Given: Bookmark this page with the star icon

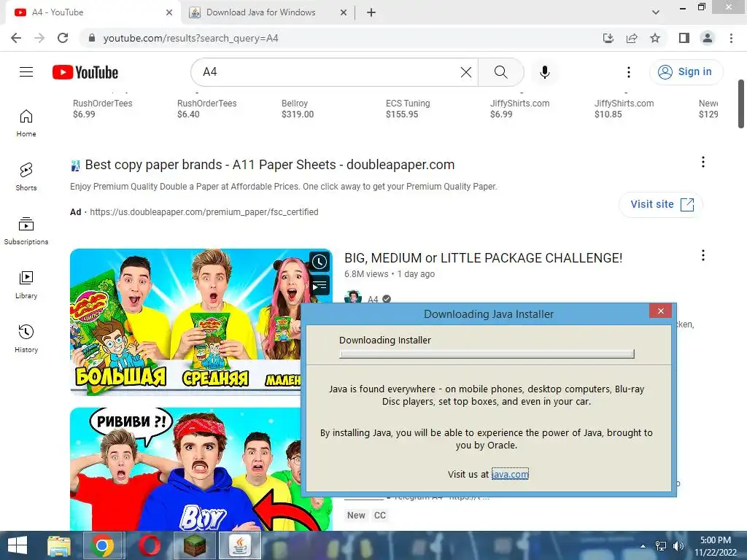Looking at the screenshot, I should click(x=655, y=38).
